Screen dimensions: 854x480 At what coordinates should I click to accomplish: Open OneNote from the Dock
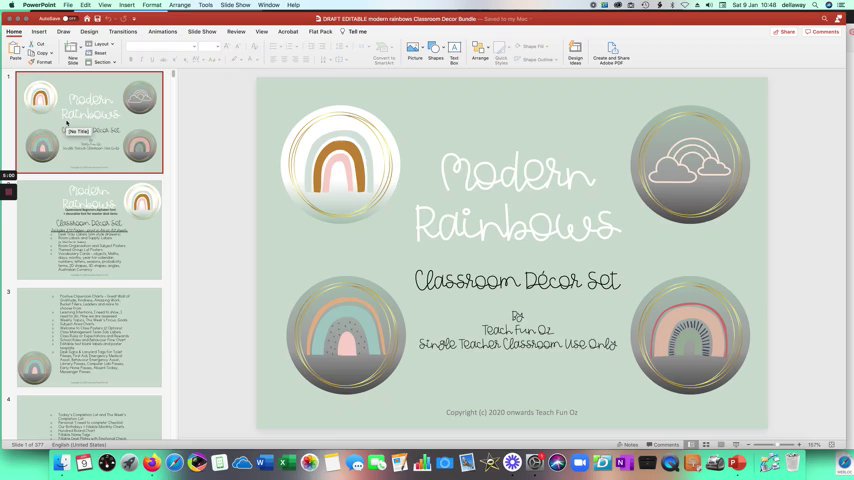[624, 463]
